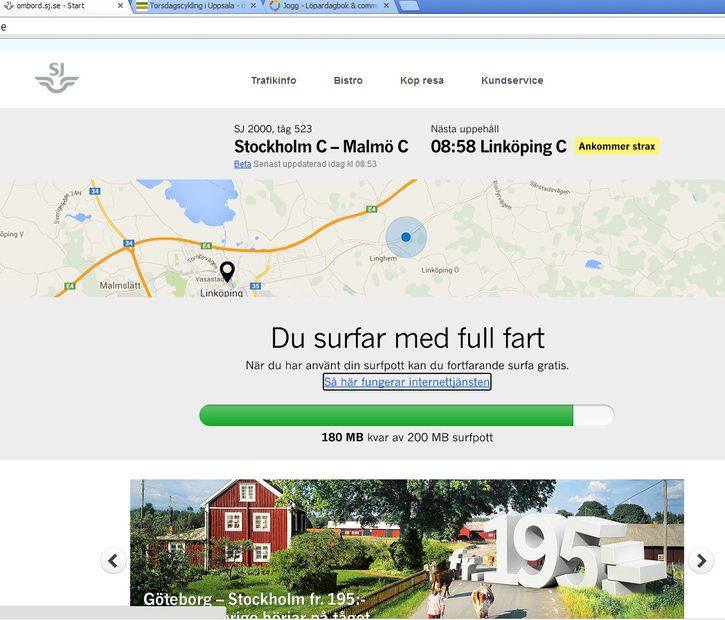Show next carousel banner

coord(701,561)
